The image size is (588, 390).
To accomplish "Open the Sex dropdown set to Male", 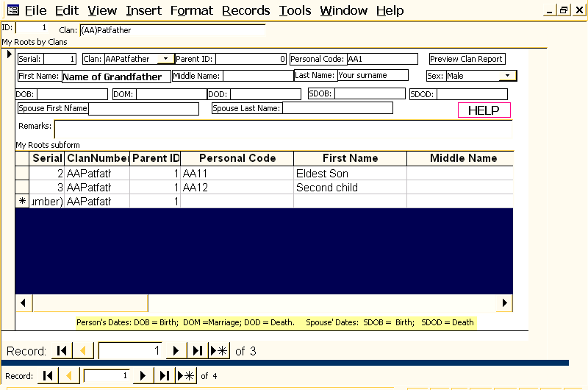I will pyautogui.click(x=507, y=76).
